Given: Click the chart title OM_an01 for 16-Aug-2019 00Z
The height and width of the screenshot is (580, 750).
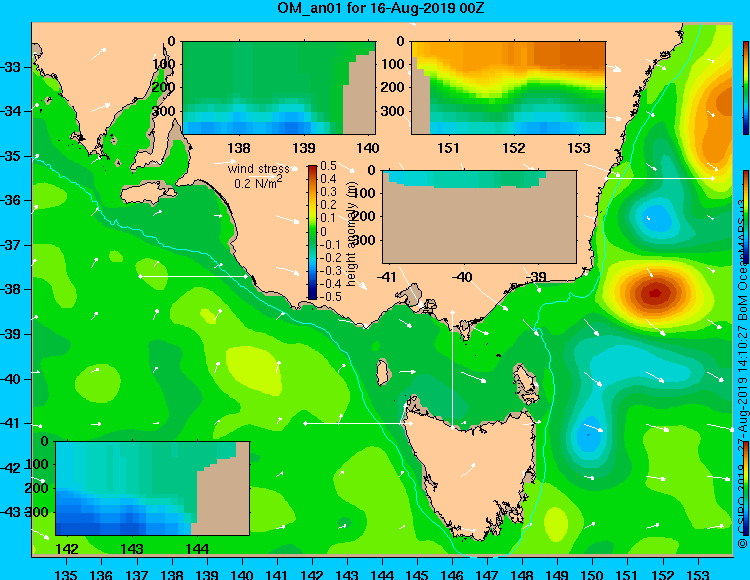Looking at the screenshot, I should coord(381,8).
